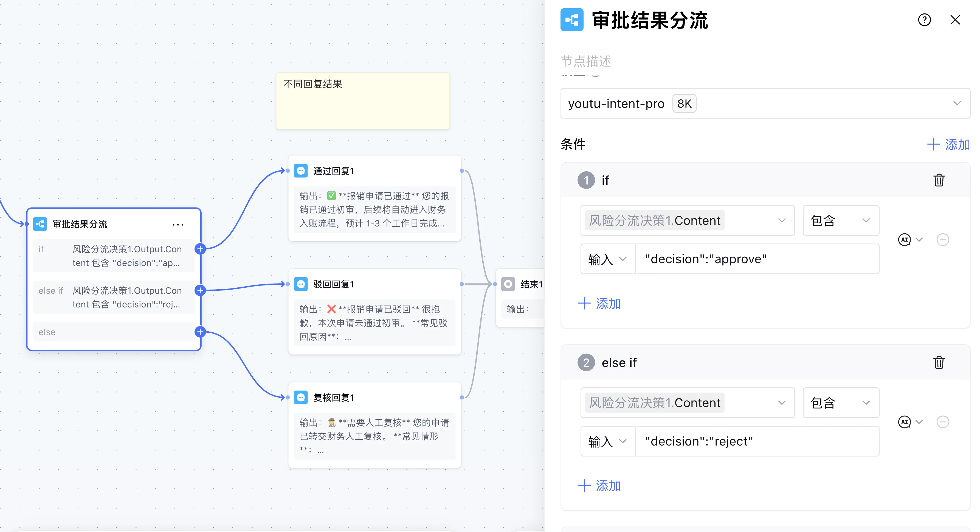Click the 复核回复1 output text preview
Screen dimensions: 980x532
[x=375, y=436]
